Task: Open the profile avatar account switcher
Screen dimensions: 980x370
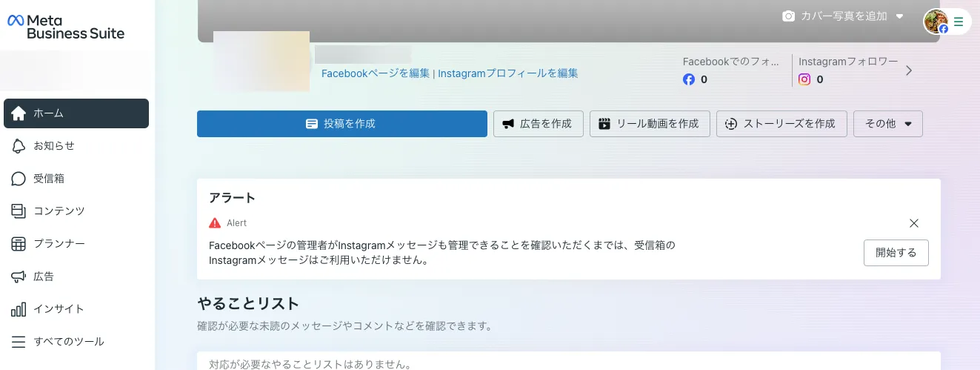Action: click(936, 22)
